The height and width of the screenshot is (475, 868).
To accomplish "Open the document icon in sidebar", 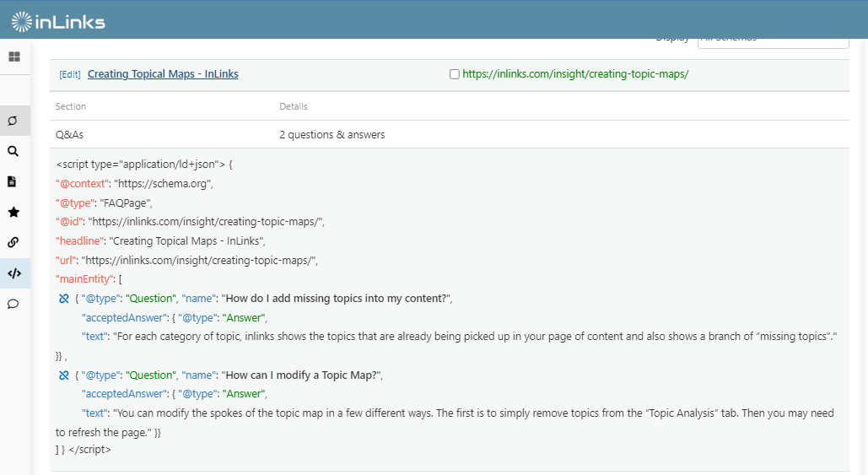I will click(x=12, y=181).
